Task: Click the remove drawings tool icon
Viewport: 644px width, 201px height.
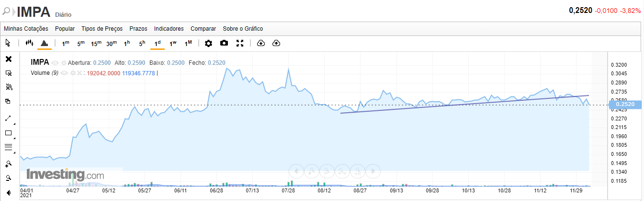Action: point(8,73)
